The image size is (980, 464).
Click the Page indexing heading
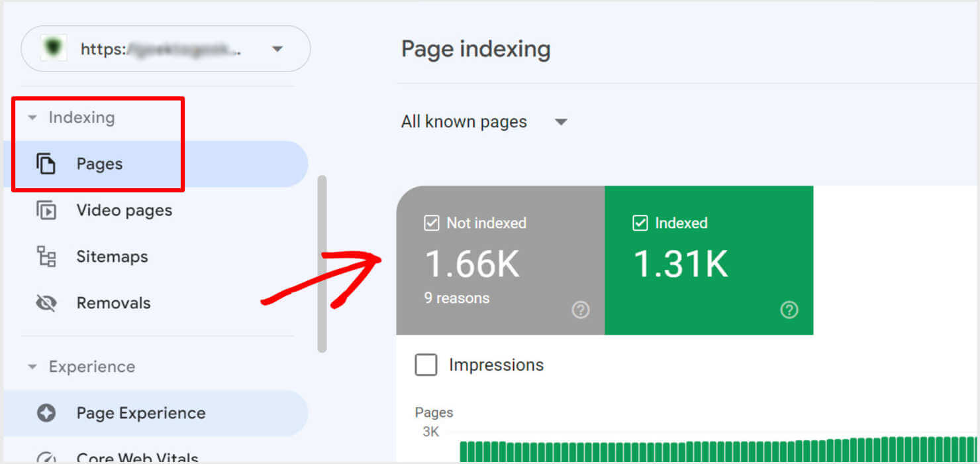(x=475, y=48)
